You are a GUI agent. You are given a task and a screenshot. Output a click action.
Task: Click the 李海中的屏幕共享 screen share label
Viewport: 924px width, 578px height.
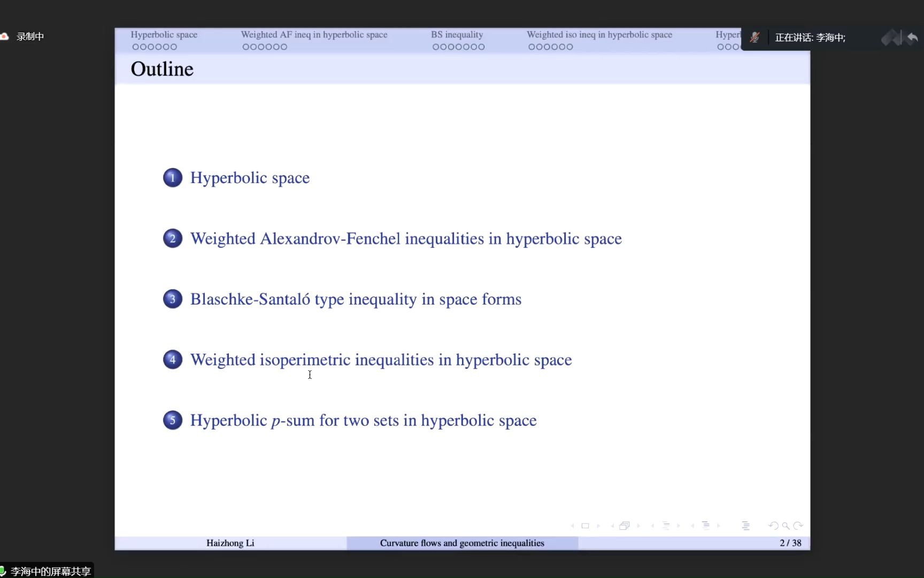tap(50, 571)
